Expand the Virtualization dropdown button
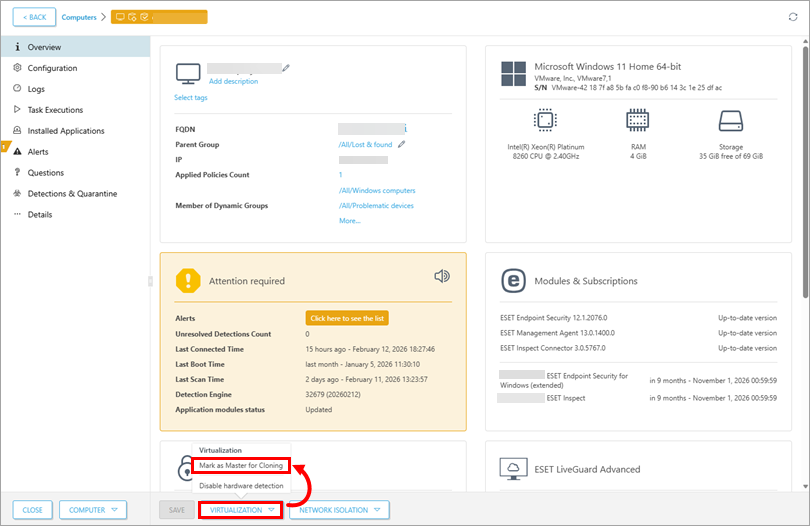Screen dimensions: 810x526 click(x=240, y=510)
